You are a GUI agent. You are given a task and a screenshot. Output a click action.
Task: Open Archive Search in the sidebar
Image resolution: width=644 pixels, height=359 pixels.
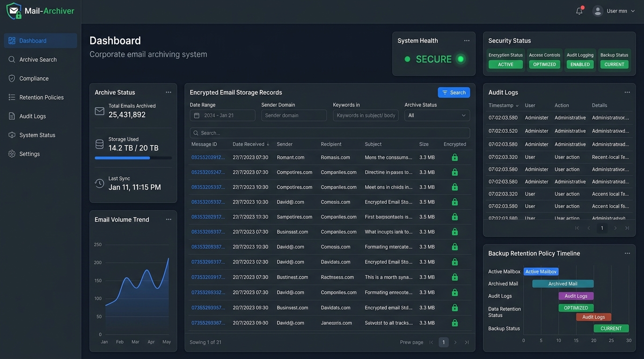click(40, 59)
